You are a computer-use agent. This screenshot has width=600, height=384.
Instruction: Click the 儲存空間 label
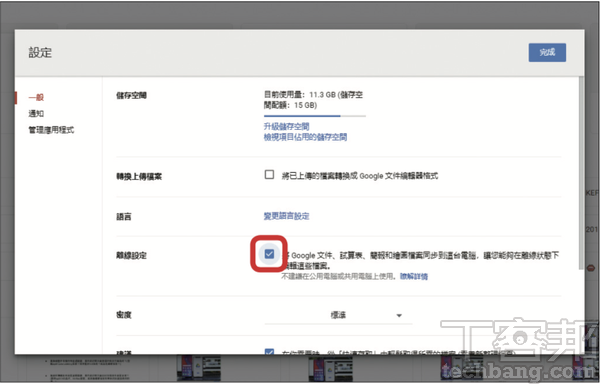(132, 96)
